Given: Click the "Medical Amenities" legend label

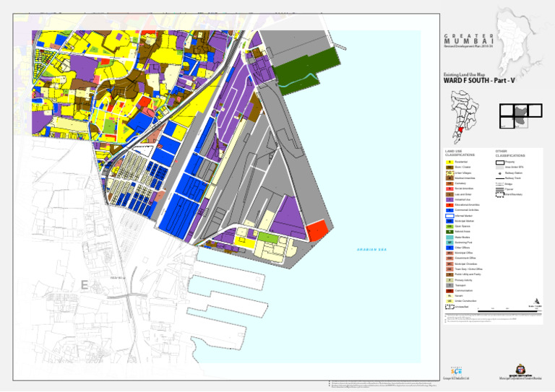Looking at the screenshot, I should (465, 178).
